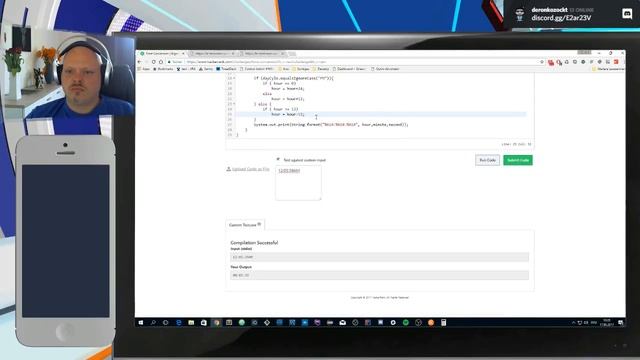Viewport: 640px width, 360px height.
Task: Click the browser home icon
Action: tap(161, 62)
